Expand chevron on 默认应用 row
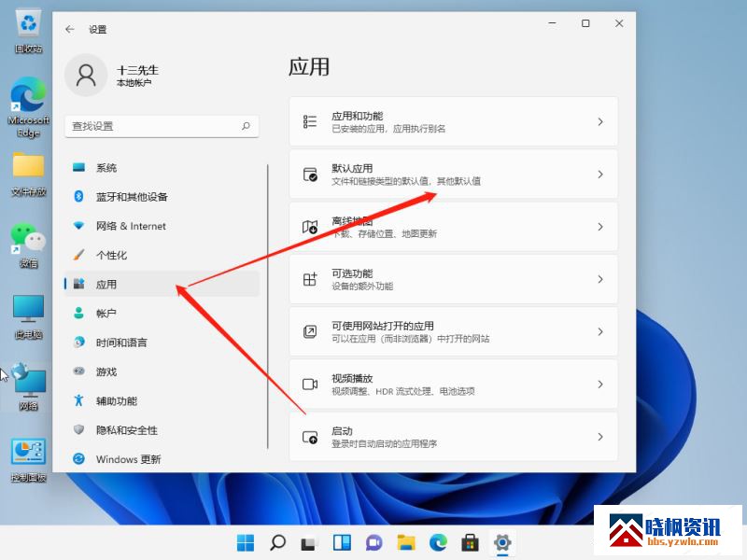Screen dimensions: 747x560 [x=600, y=175]
